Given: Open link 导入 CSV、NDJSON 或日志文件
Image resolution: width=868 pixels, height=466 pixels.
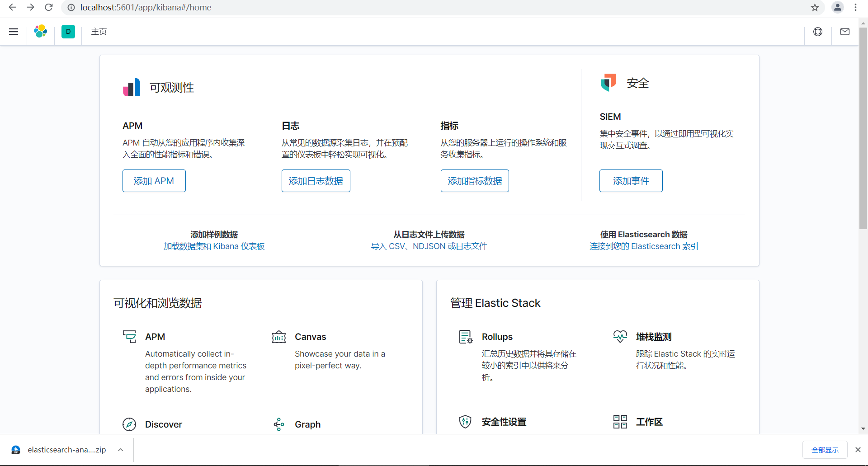Looking at the screenshot, I should (429, 246).
